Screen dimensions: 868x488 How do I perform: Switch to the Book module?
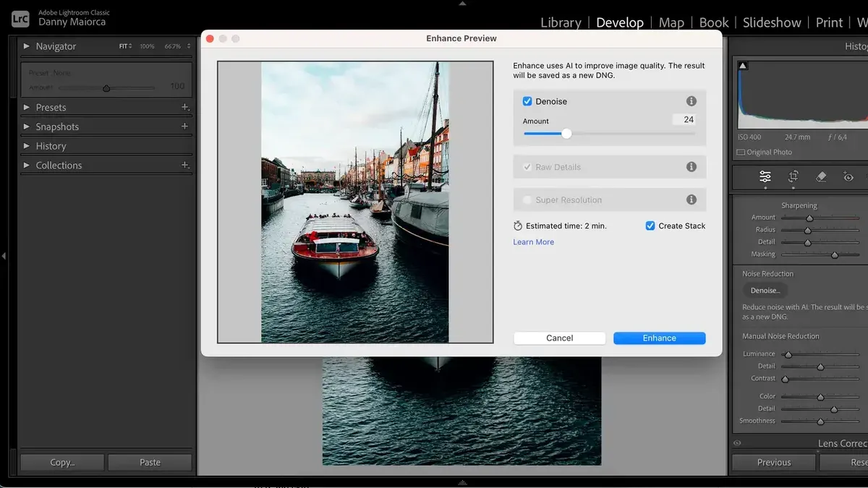pyautogui.click(x=714, y=22)
